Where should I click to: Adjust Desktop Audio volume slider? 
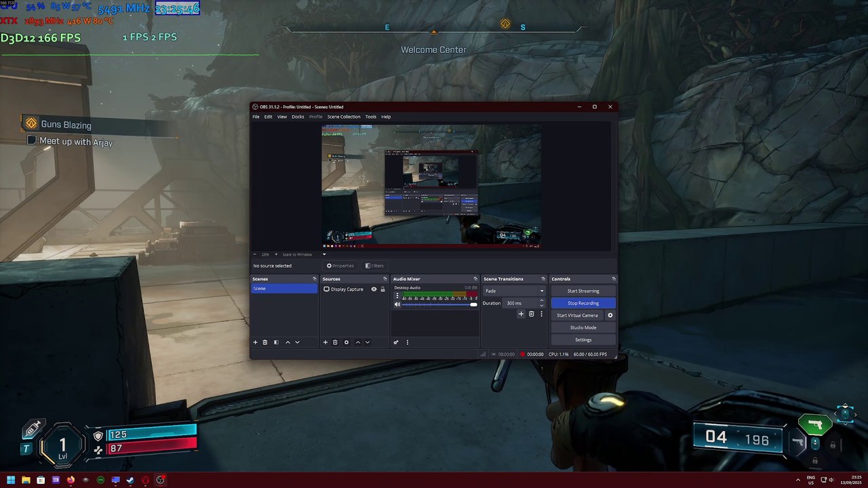click(439, 304)
